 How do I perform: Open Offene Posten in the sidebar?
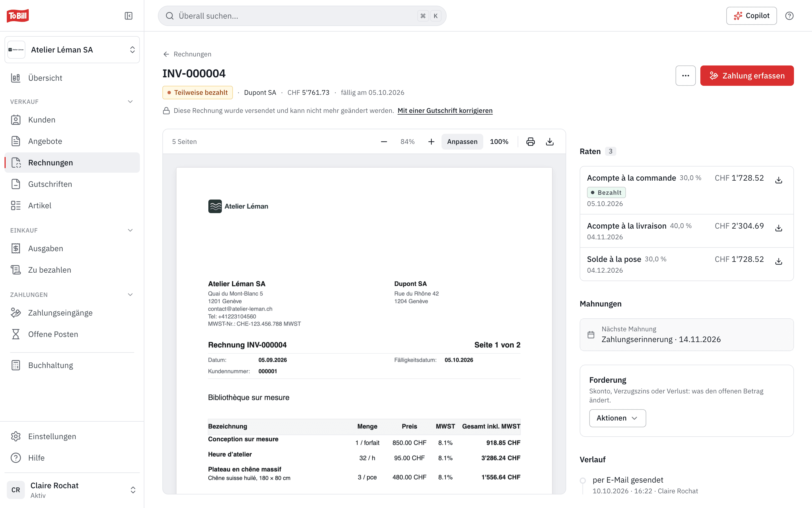72,334
